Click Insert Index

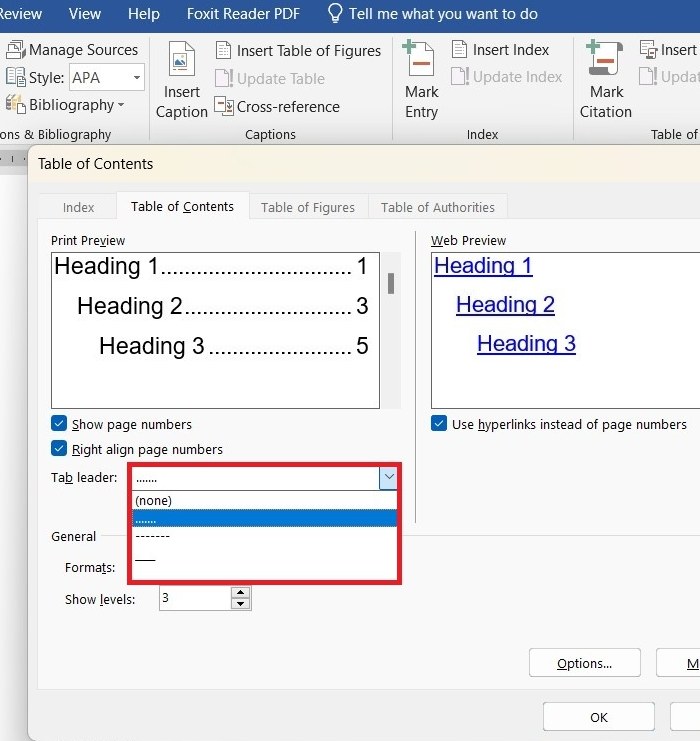coord(500,50)
